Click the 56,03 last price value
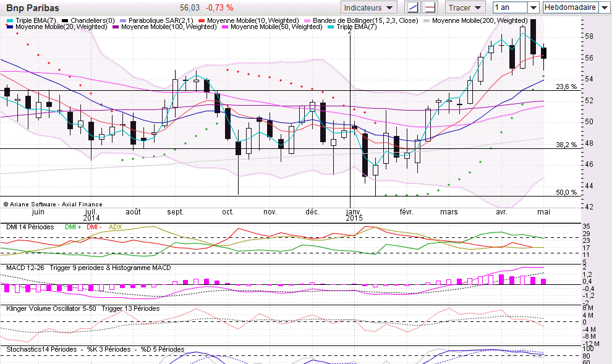 (x=190, y=7)
